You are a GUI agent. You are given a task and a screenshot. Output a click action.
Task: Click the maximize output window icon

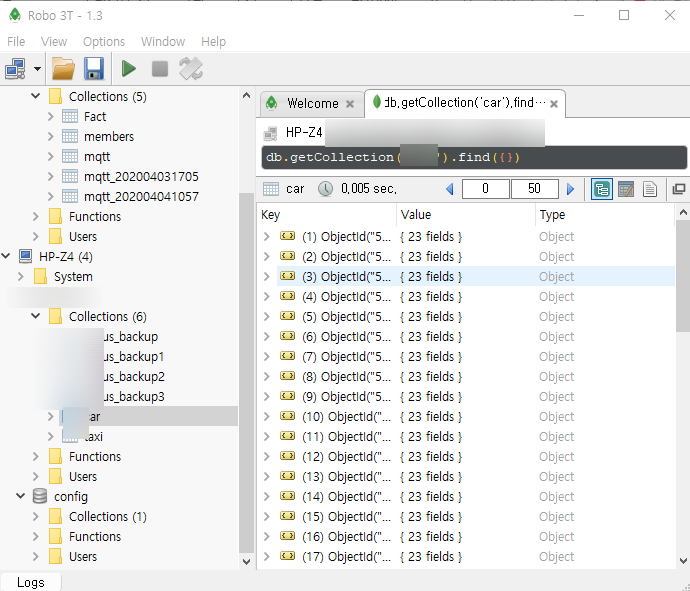(x=679, y=189)
